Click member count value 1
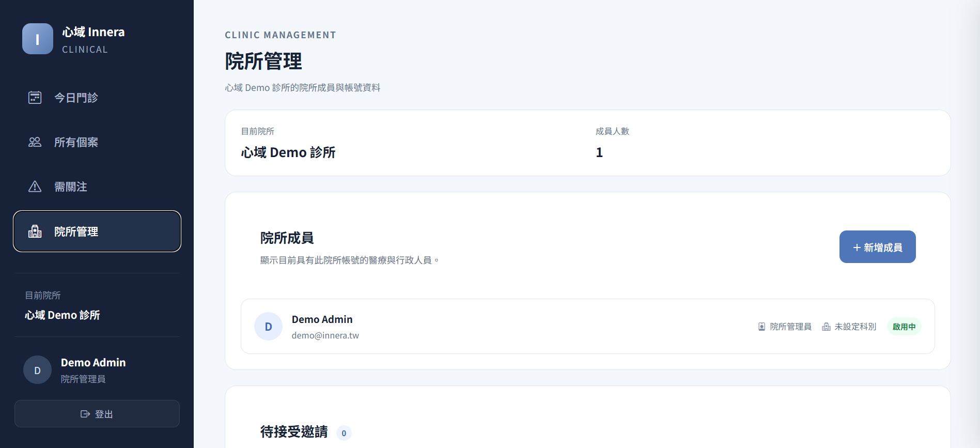The height and width of the screenshot is (448, 980). tap(599, 152)
